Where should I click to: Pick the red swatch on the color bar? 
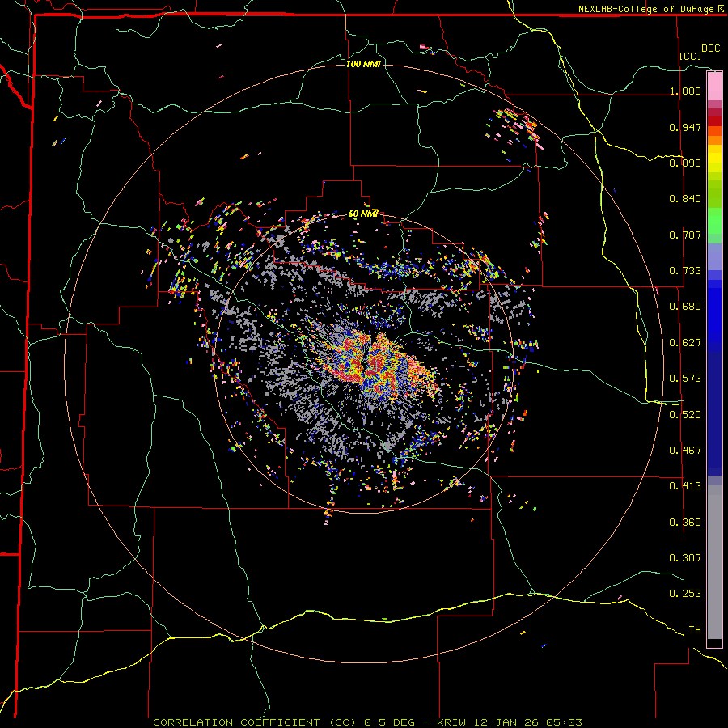pos(714,121)
